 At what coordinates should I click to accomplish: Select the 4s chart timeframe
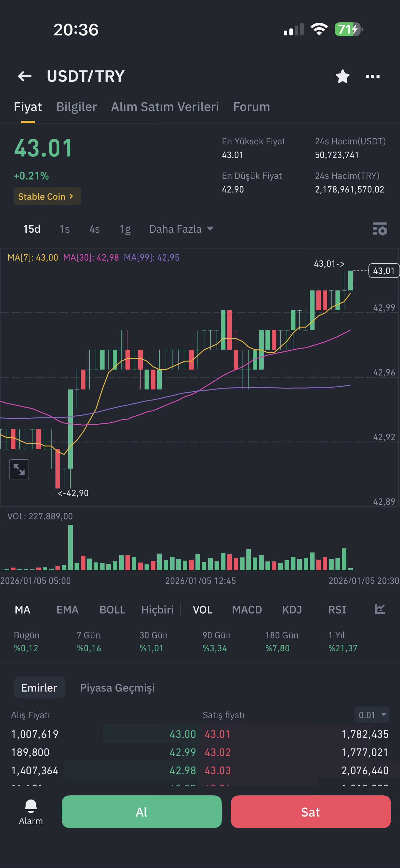point(95,229)
